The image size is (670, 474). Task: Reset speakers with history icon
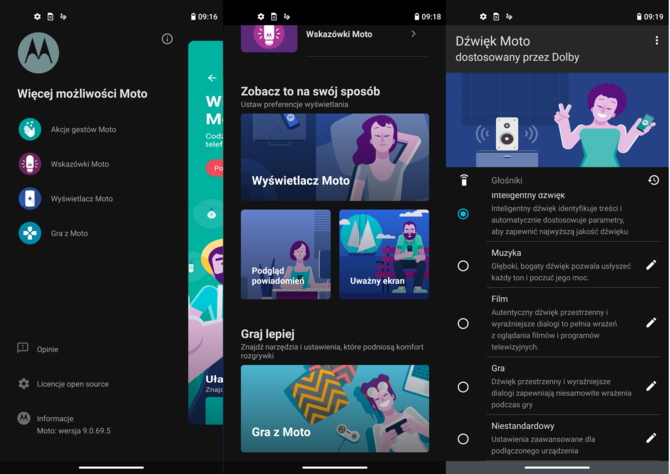pyautogui.click(x=653, y=180)
